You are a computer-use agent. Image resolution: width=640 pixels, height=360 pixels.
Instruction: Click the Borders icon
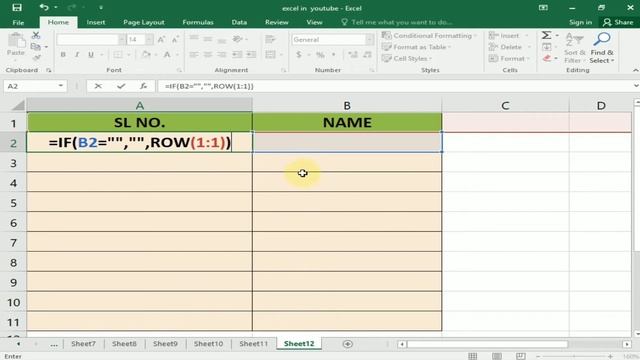(x=118, y=55)
